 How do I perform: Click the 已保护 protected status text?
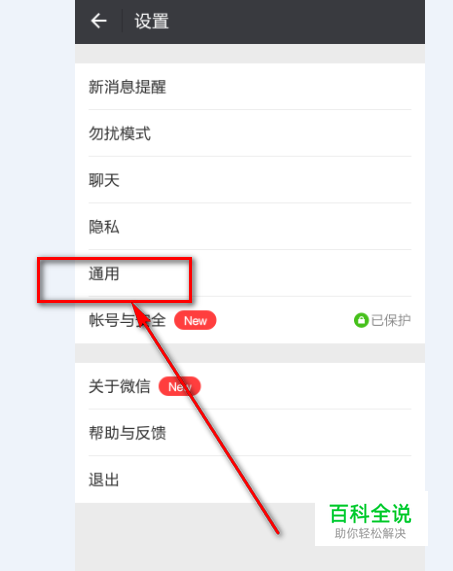391,320
